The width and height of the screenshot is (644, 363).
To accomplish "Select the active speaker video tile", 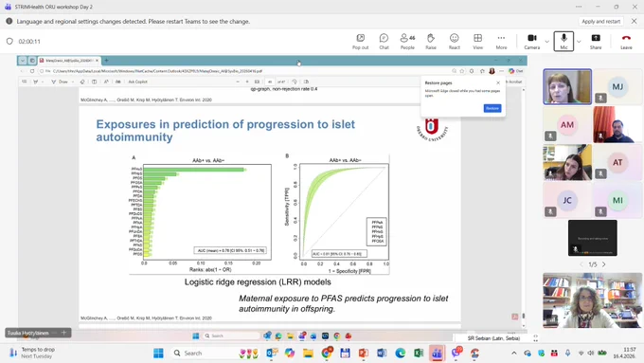I will click(x=567, y=87).
